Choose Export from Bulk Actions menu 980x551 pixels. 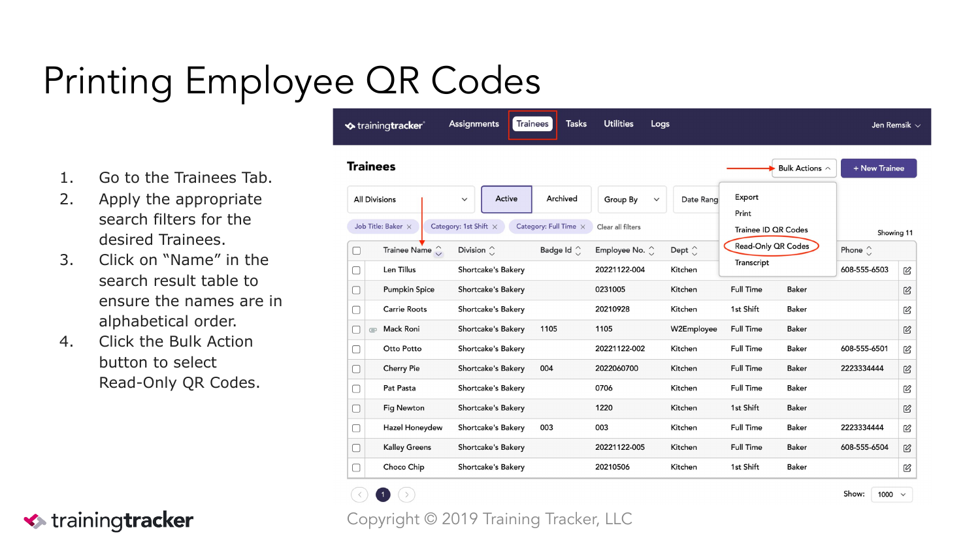click(x=747, y=197)
